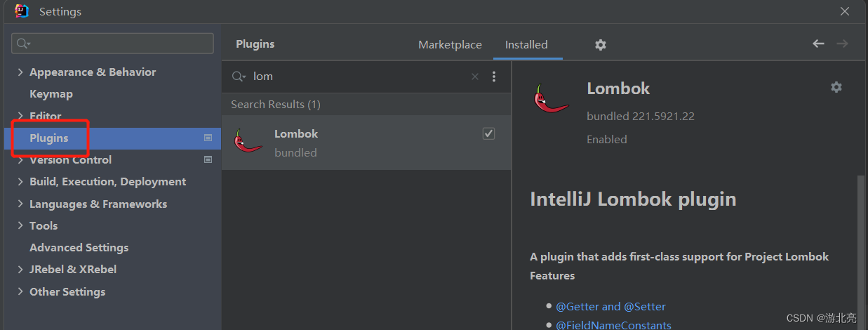Click the project-level marker icon beside Version Control
868x330 pixels.
tap(208, 160)
